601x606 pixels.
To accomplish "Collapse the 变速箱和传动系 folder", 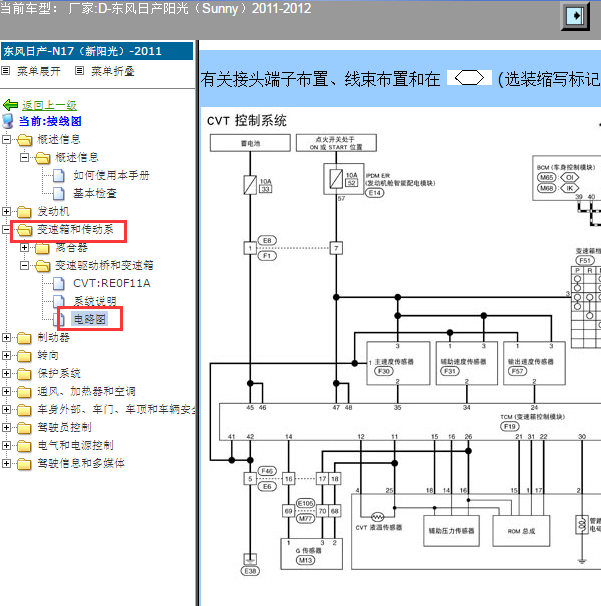I will pyautogui.click(x=6, y=229).
